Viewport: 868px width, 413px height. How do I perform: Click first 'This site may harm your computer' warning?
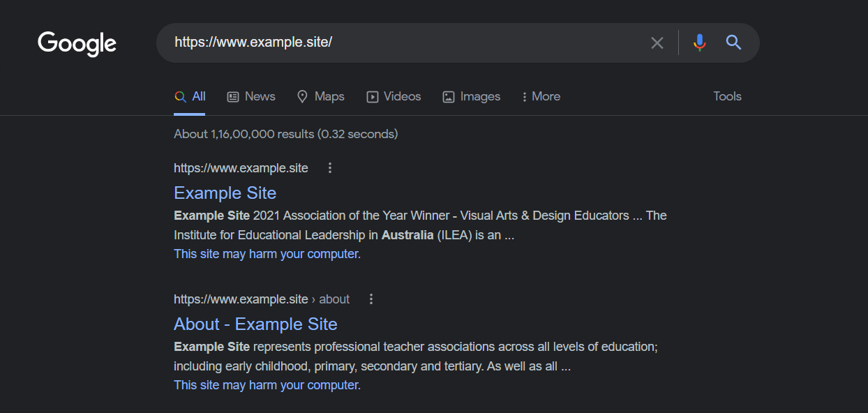point(266,254)
